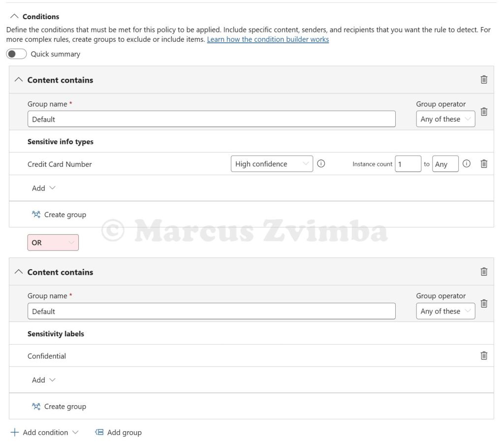Delete the second Default group

pos(484,304)
